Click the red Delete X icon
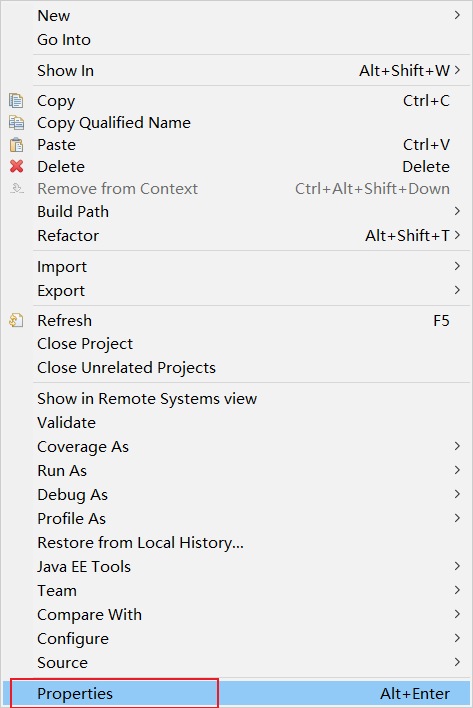Viewport: 473px width, 708px height. click(x=17, y=167)
